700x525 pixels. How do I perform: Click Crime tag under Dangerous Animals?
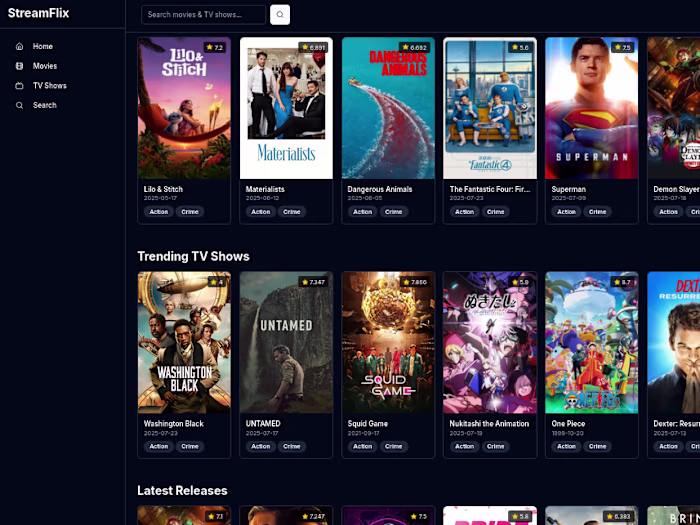pos(393,212)
